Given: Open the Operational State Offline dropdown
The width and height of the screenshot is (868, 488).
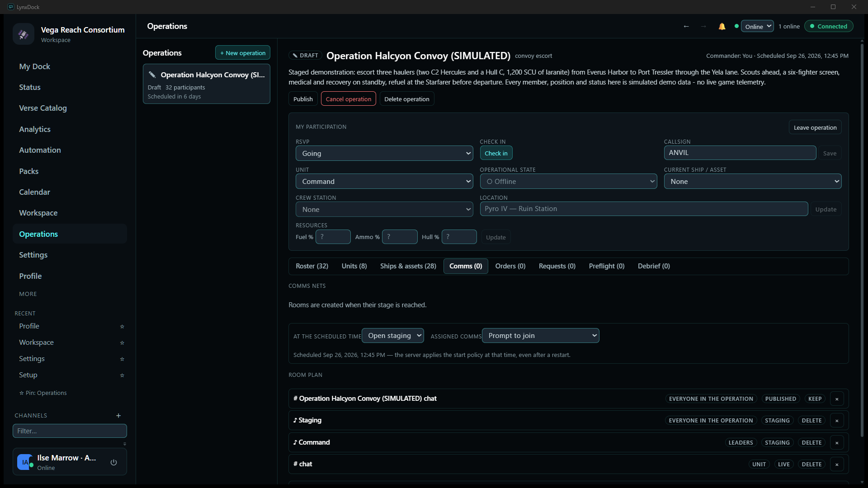Looking at the screenshot, I should 568,182.
